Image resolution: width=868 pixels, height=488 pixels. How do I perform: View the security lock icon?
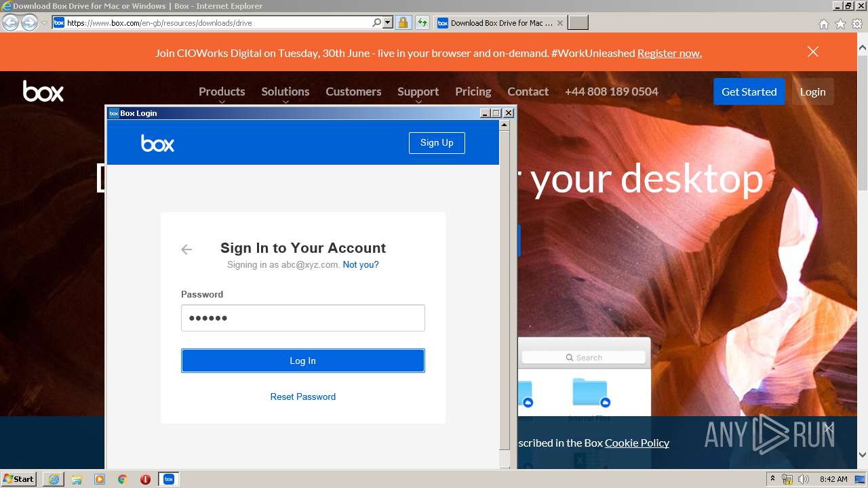click(403, 23)
